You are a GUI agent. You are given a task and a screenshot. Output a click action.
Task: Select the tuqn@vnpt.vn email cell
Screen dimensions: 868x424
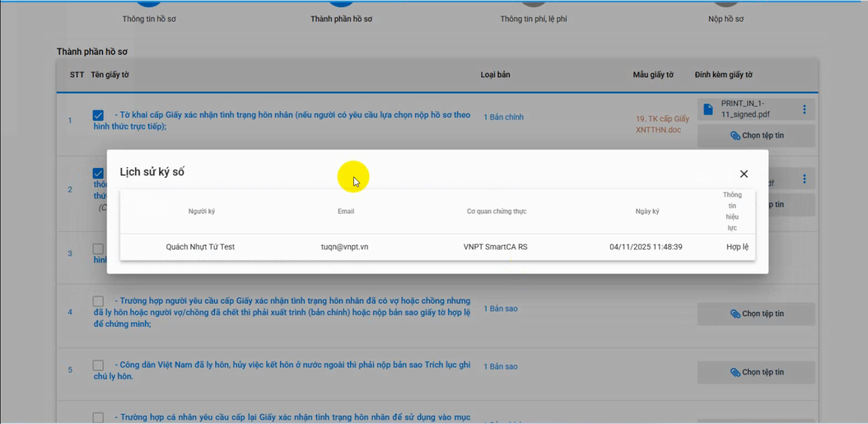(344, 247)
